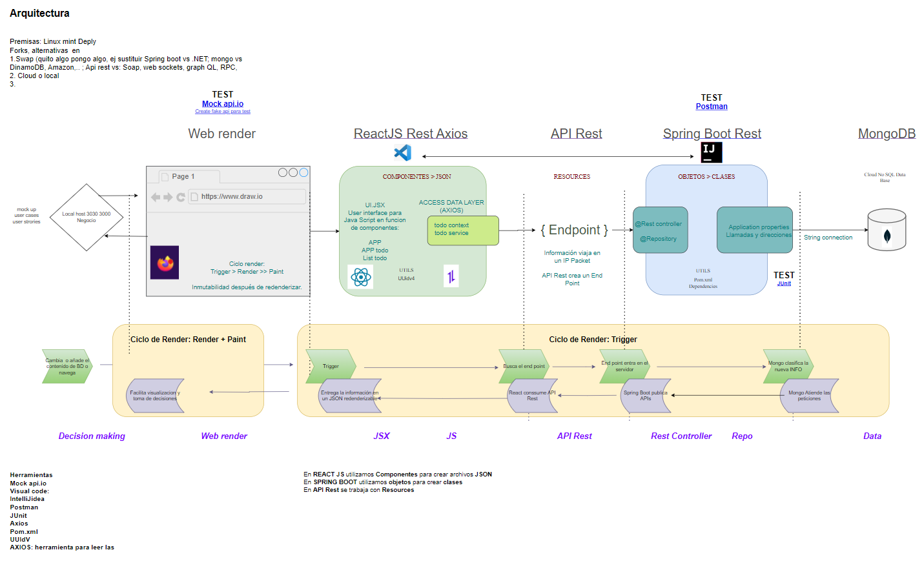Viewport: 924px width, 561px height.
Task: Click the https://www.draw.io address field
Action: [x=247, y=196]
